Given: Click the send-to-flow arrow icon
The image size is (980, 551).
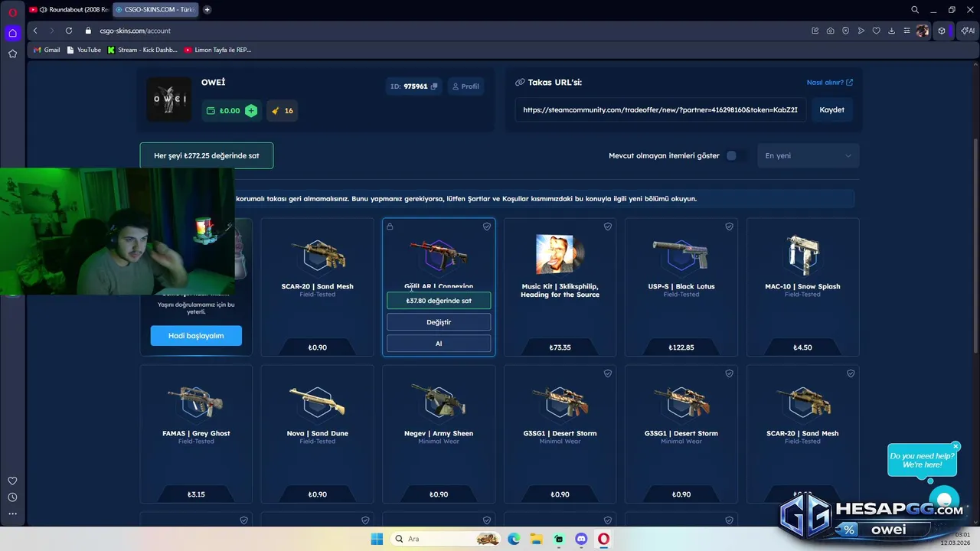Looking at the screenshot, I should (x=861, y=31).
